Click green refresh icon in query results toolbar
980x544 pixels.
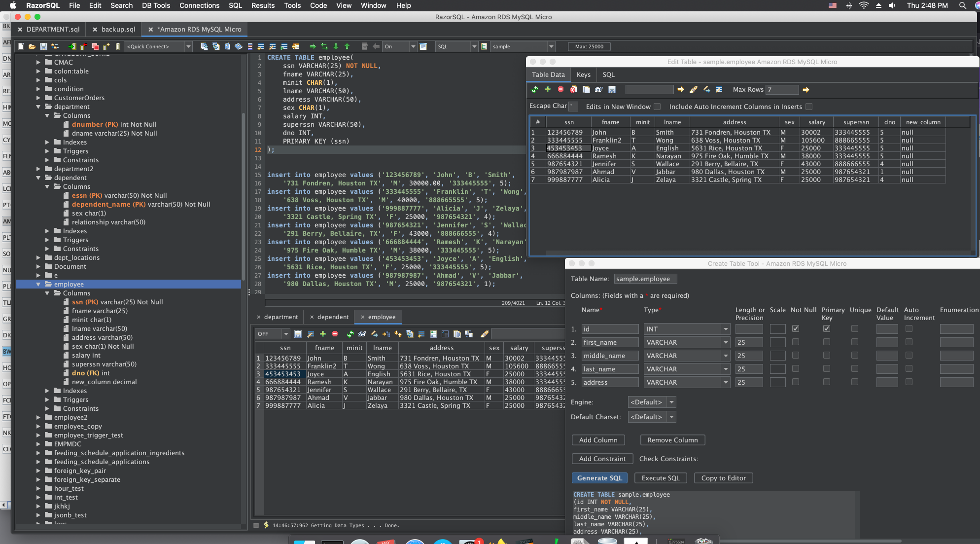pyautogui.click(x=350, y=334)
